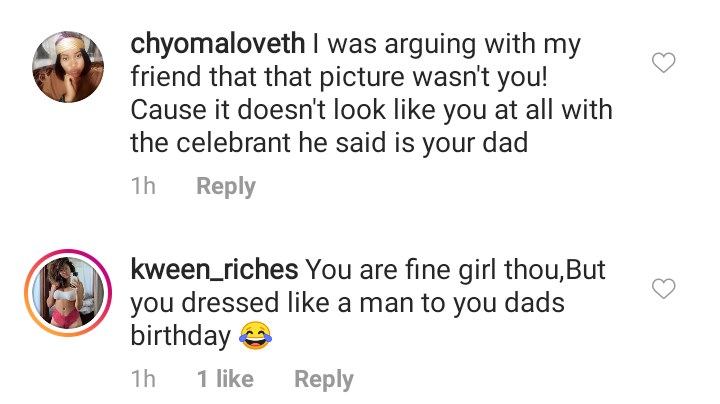Show who liked via "1 like"
The width and height of the screenshot is (720, 404).
(x=225, y=380)
